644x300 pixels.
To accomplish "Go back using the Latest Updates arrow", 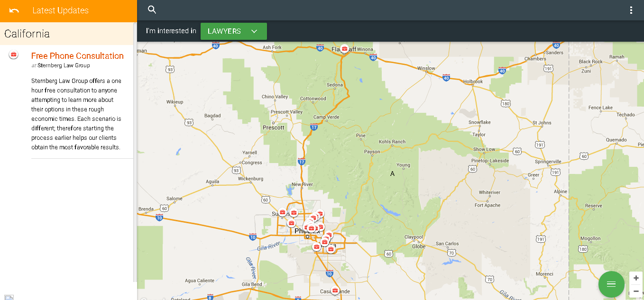I will pyautogui.click(x=14, y=10).
